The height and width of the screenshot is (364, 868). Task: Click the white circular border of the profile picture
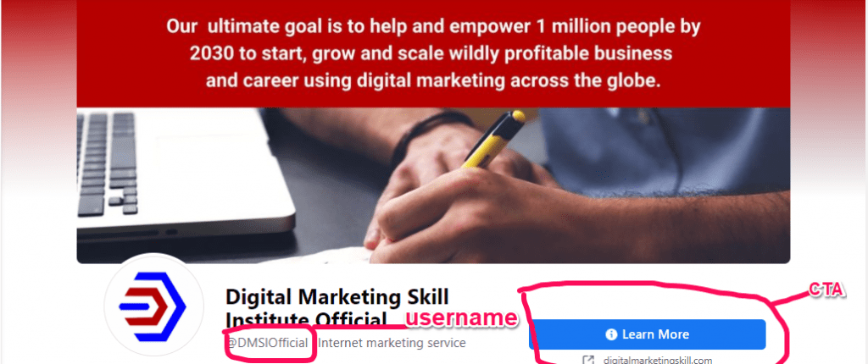153,256
